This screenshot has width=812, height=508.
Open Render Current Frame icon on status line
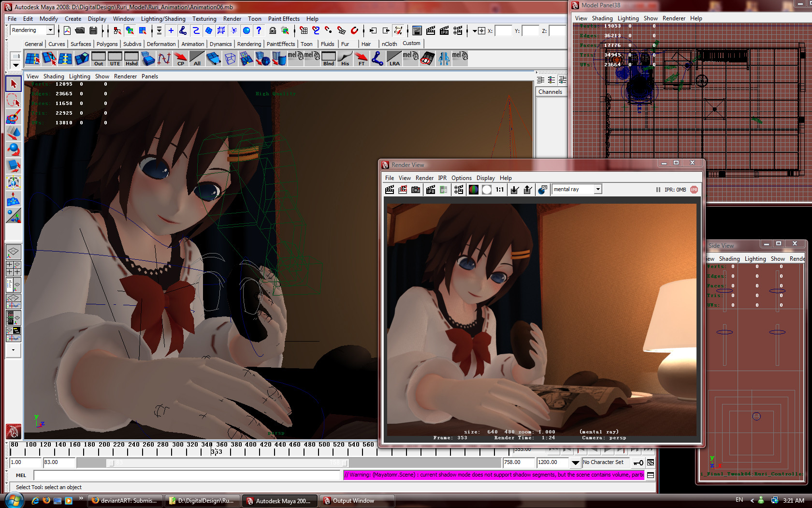tap(431, 30)
